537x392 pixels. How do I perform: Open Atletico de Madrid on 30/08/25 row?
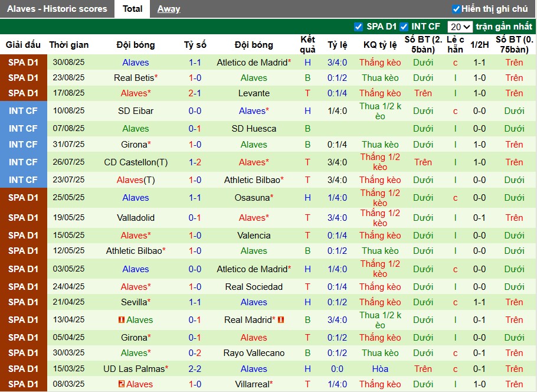pos(251,63)
